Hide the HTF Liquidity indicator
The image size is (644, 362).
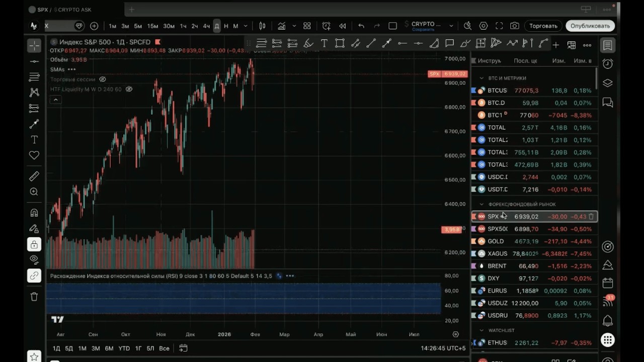pyautogui.click(x=129, y=89)
